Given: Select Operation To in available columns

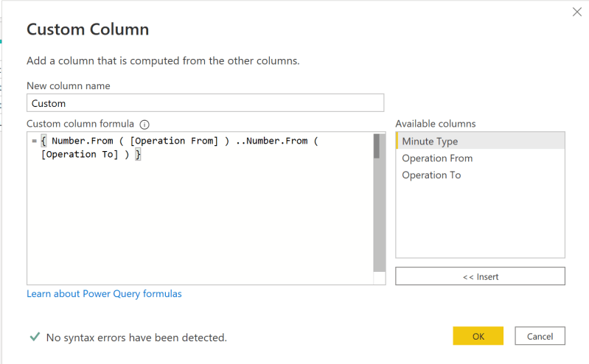Looking at the screenshot, I should (x=480, y=175).
